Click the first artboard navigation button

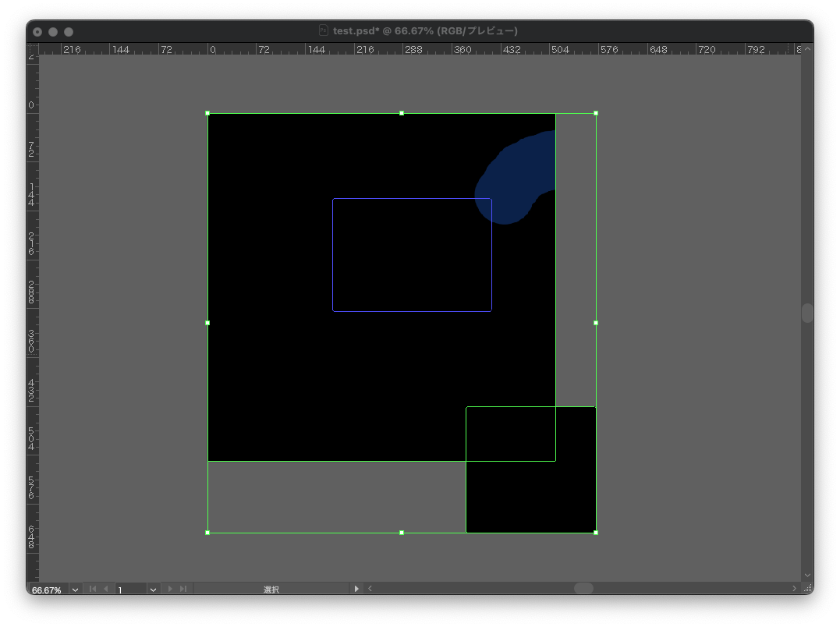(x=92, y=589)
